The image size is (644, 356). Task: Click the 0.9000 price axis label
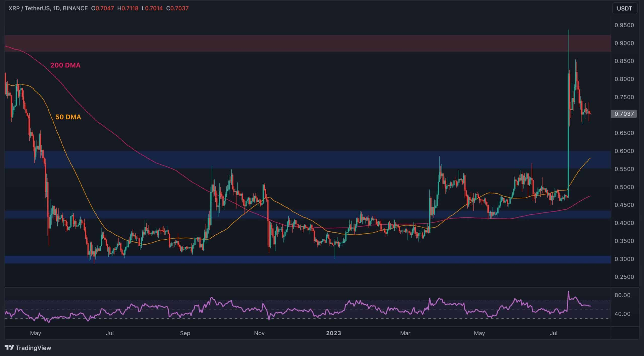point(624,43)
